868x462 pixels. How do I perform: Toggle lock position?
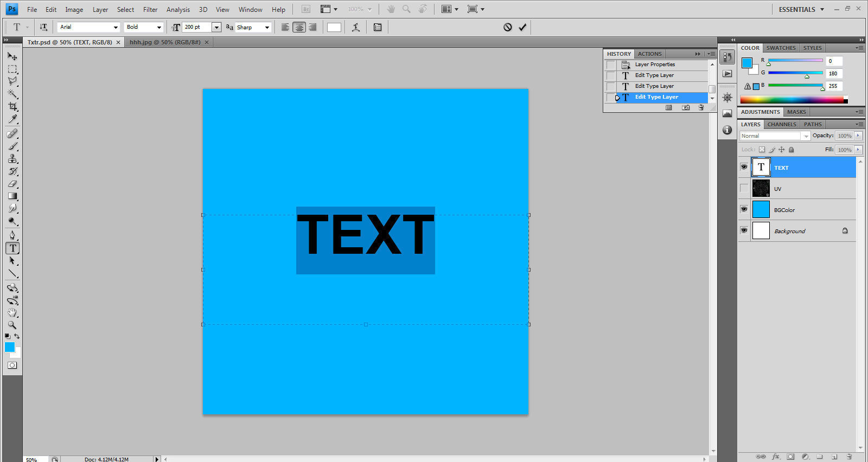pyautogui.click(x=782, y=150)
